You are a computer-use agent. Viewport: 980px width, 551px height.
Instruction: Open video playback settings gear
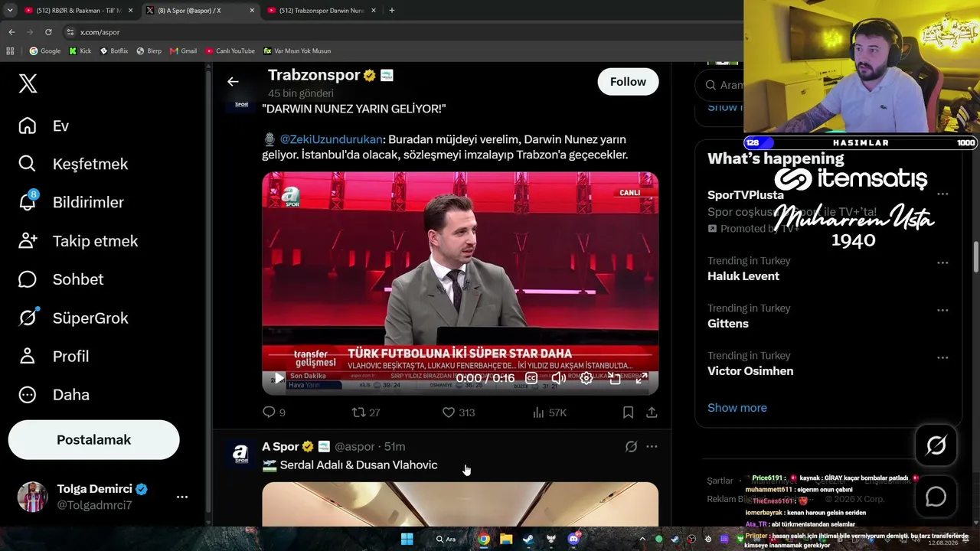click(x=586, y=378)
